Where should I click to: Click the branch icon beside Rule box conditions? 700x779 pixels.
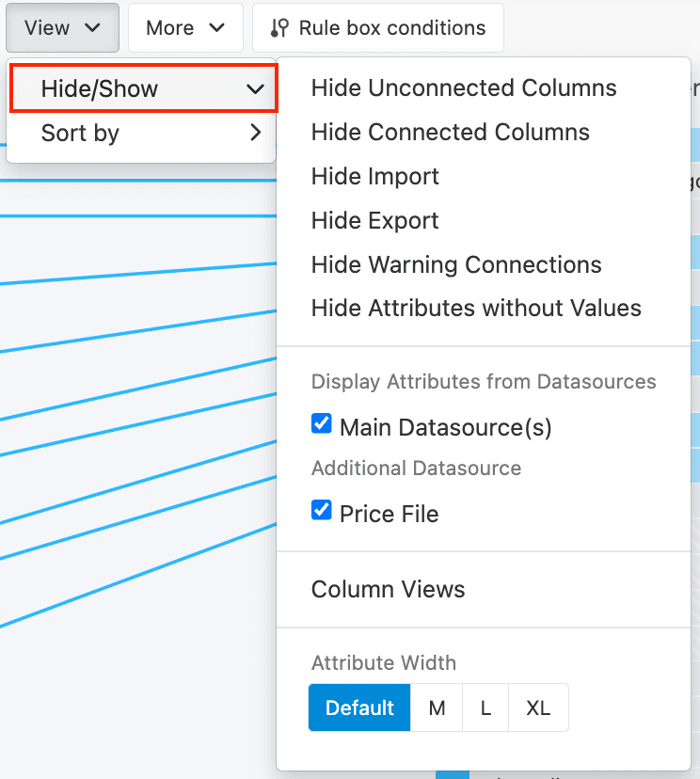coord(279,28)
